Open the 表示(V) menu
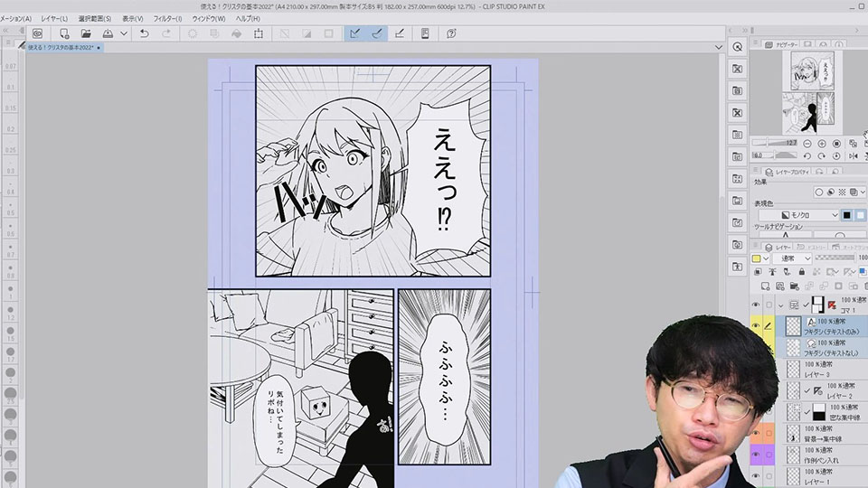 tap(132, 19)
